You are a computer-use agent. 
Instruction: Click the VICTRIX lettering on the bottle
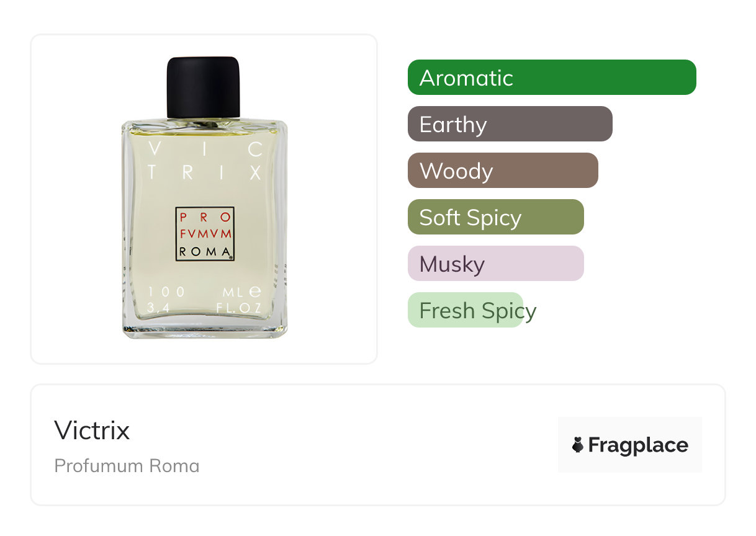point(205,161)
